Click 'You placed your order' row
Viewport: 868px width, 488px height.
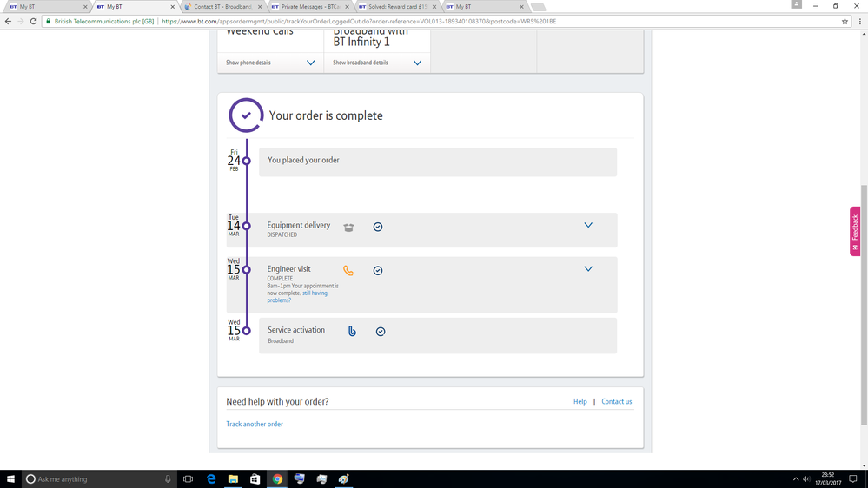click(x=438, y=162)
